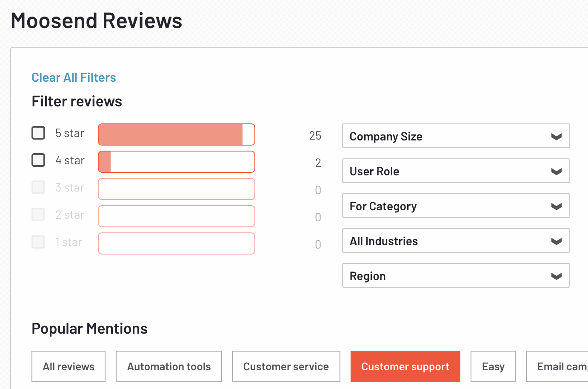The height and width of the screenshot is (389, 588).
Task: Open the Company Size dropdown chevron
Action: click(x=556, y=136)
